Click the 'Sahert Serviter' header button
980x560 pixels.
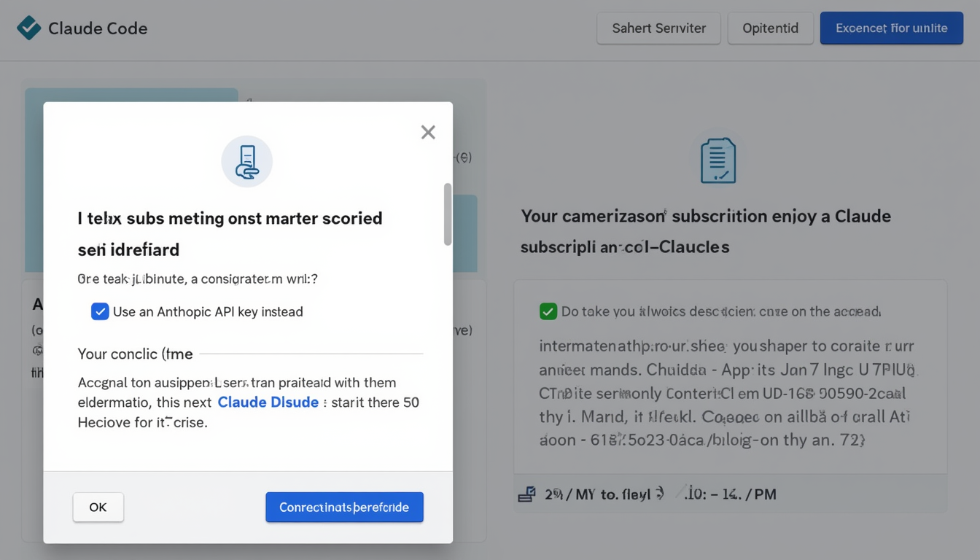(658, 28)
